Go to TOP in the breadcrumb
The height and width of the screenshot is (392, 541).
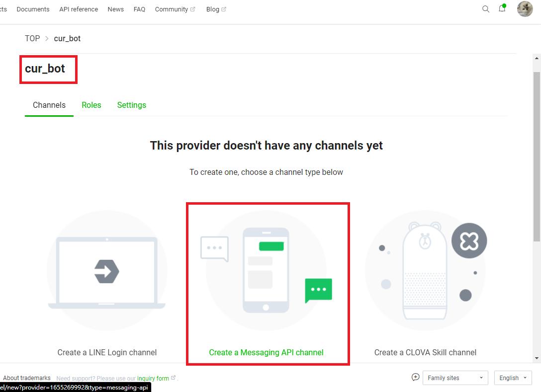point(32,38)
